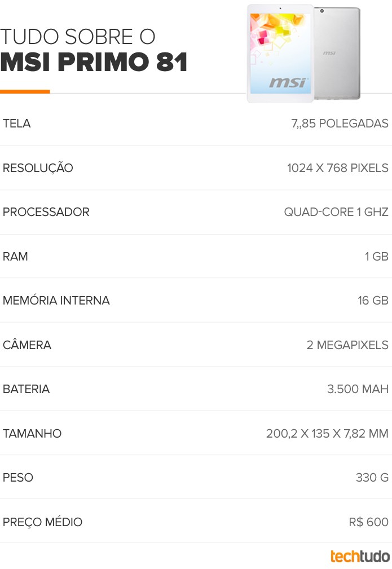Click the RAM 1 GB value
The image size is (392, 569).
point(376,256)
